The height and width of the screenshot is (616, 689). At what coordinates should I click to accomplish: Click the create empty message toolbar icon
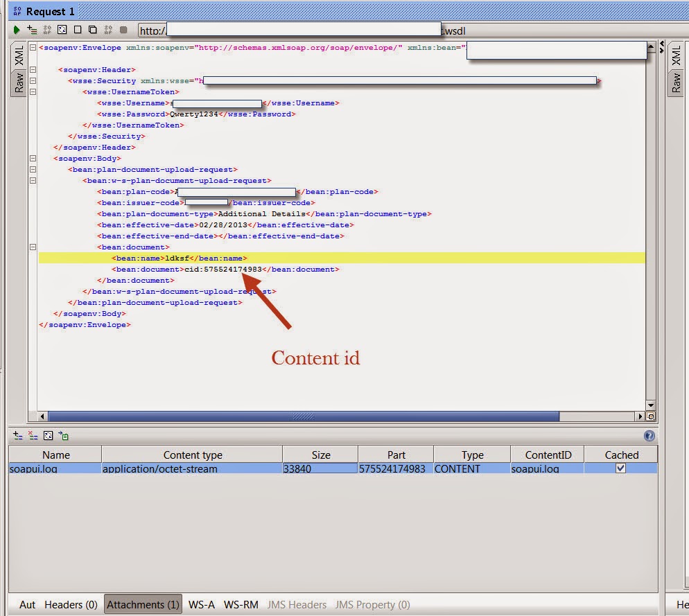tap(77, 30)
